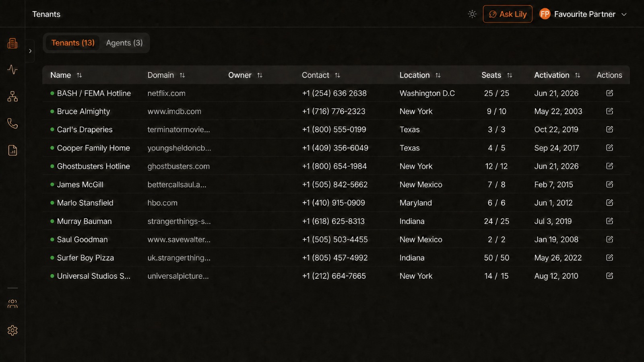This screenshot has width=644, height=362.
Task: Open the users group icon in sidebar
Action: pos(12,304)
